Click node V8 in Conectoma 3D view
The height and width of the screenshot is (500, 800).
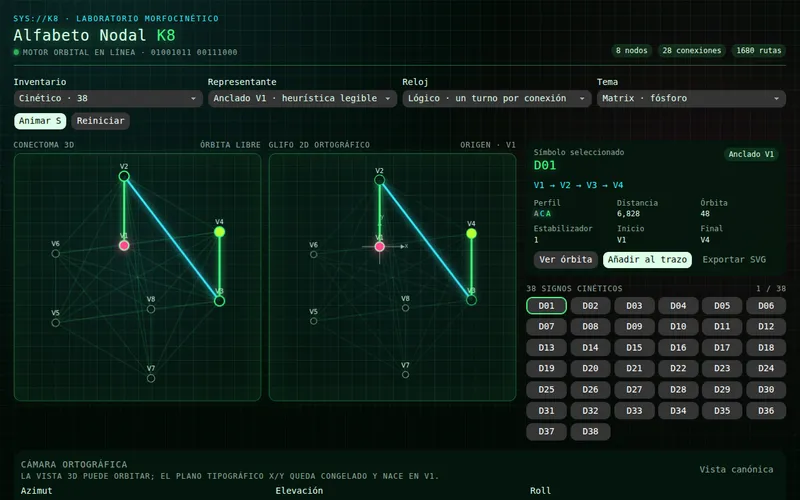pyautogui.click(x=151, y=309)
